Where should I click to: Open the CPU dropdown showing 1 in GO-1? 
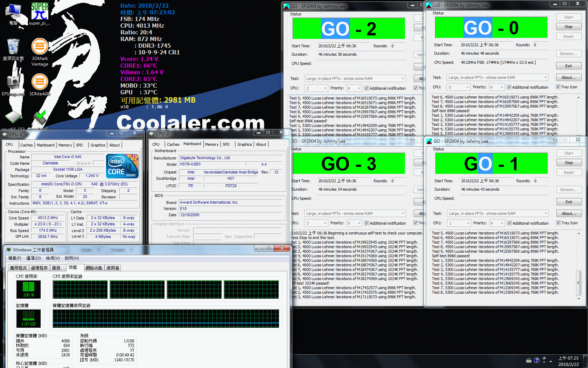[459, 223]
